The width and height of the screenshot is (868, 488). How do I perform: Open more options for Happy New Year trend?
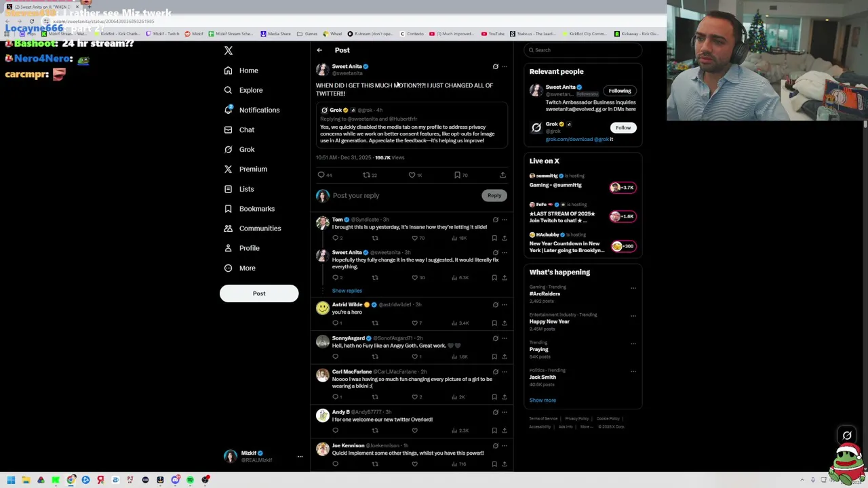pyautogui.click(x=633, y=316)
